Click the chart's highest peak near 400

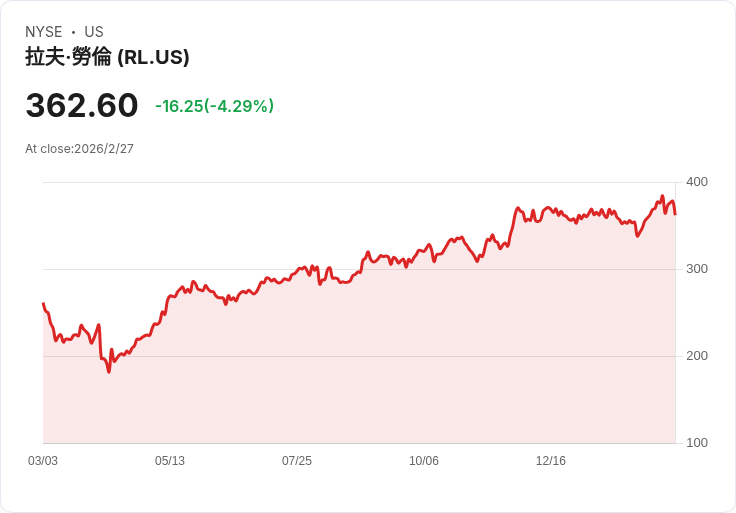tap(662, 196)
